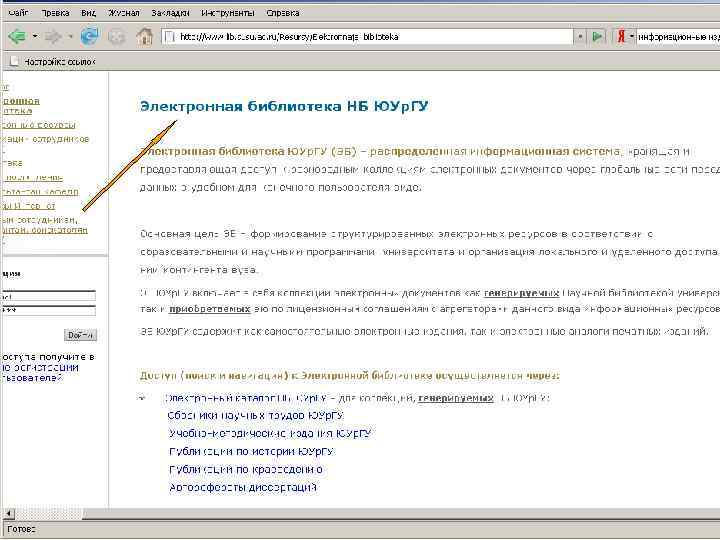The height and width of the screenshot is (540, 720).
Task: Open the Forward history dropdown arrow
Action: coord(70,37)
